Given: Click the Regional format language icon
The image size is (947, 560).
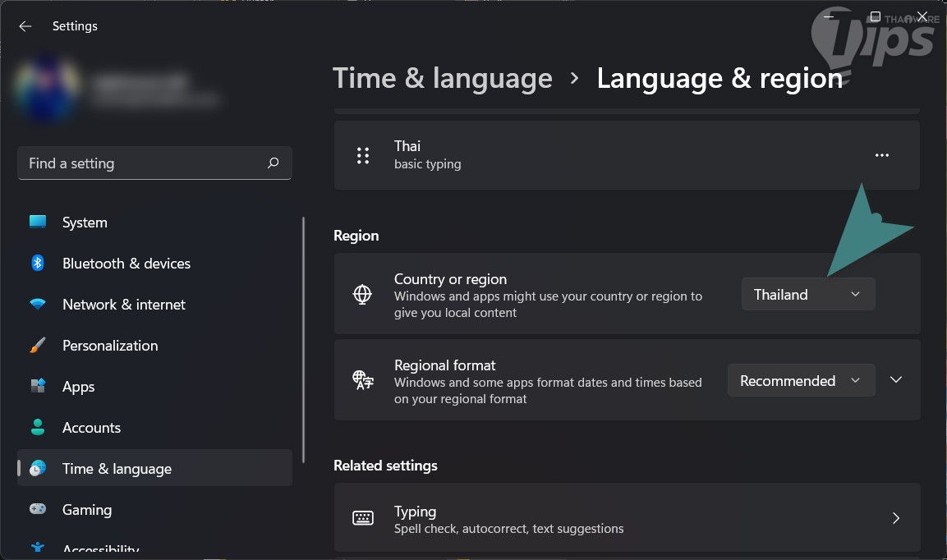Looking at the screenshot, I should [x=362, y=380].
